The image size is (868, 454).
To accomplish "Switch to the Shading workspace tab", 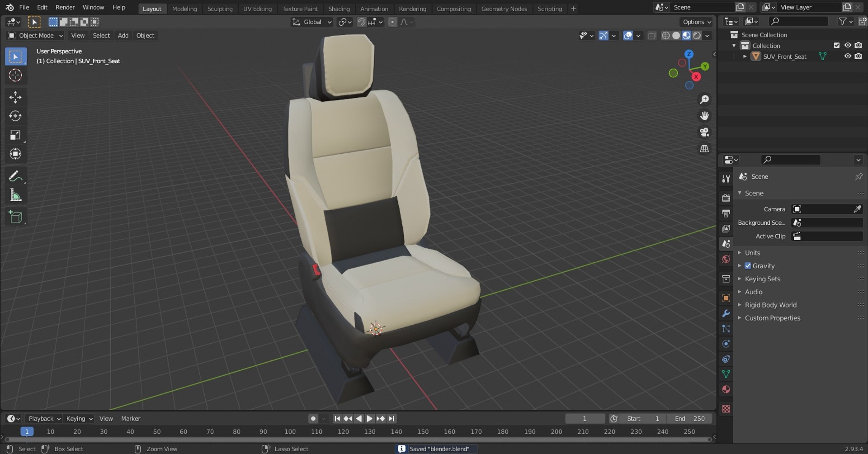I will tap(339, 9).
